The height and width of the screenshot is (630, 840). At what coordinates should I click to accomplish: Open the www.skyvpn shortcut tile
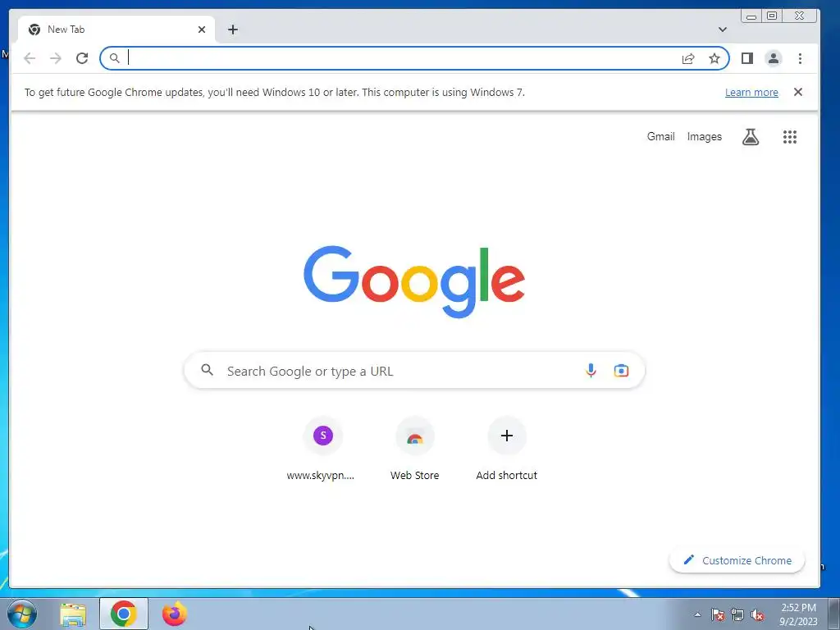(x=323, y=450)
